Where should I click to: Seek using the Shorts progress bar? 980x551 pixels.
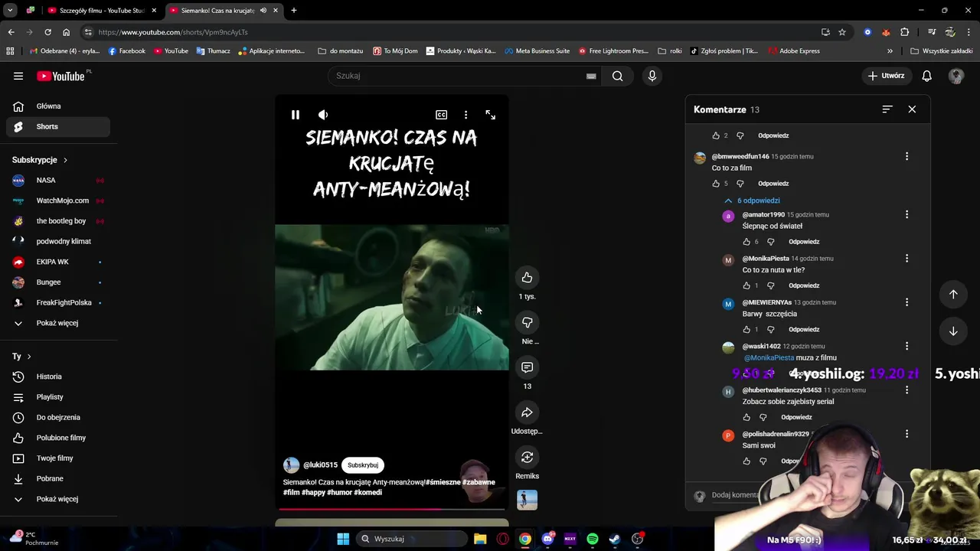point(392,508)
